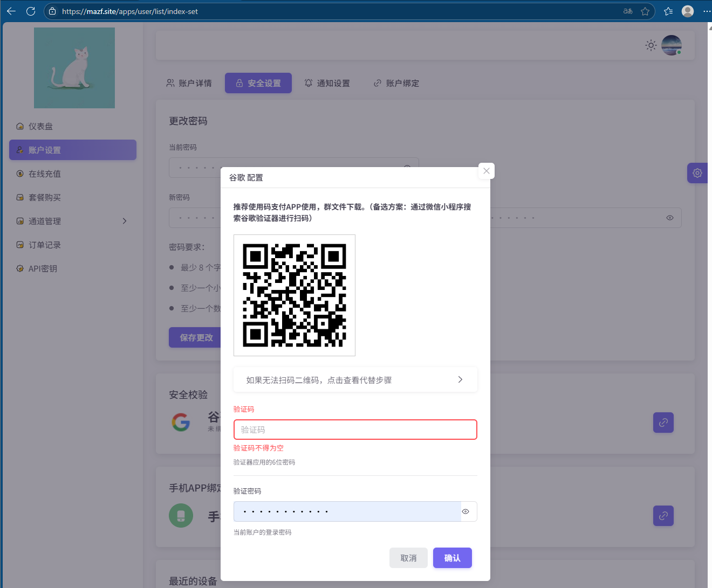This screenshot has width=712, height=588.
Task: Click the 手机APP绑定 link button
Action: pyautogui.click(x=663, y=516)
